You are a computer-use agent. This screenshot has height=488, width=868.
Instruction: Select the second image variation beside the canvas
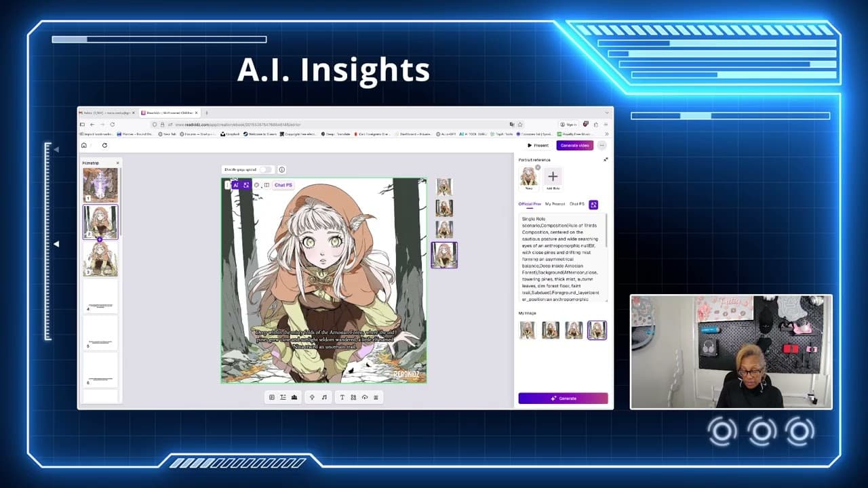click(444, 208)
